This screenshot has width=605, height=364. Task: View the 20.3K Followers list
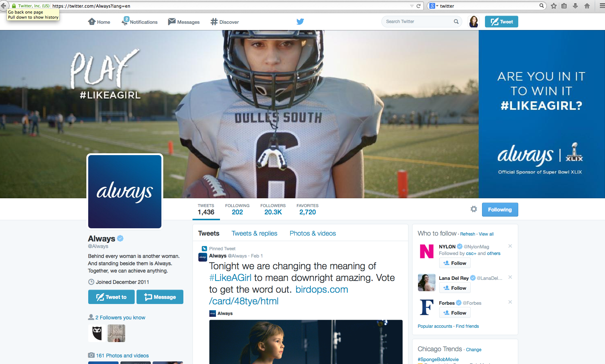tap(273, 209)
